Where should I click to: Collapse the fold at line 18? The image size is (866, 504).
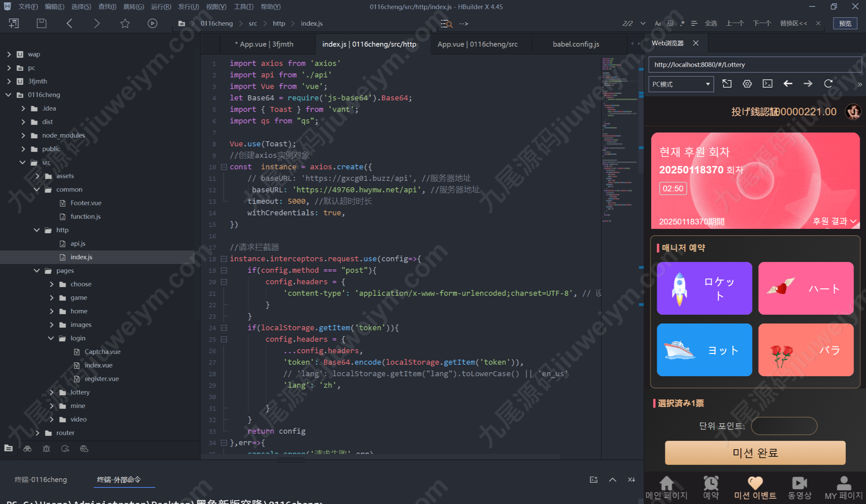(x=224, y=259)
